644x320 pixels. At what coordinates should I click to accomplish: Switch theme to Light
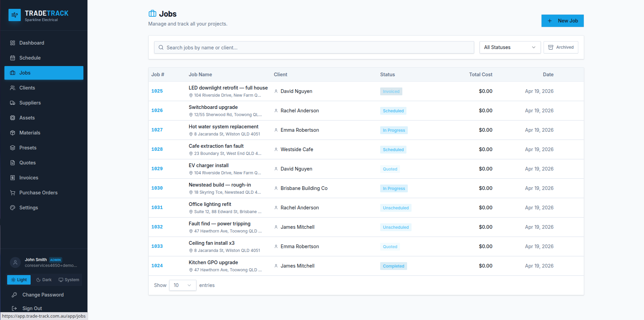point(19,280)
